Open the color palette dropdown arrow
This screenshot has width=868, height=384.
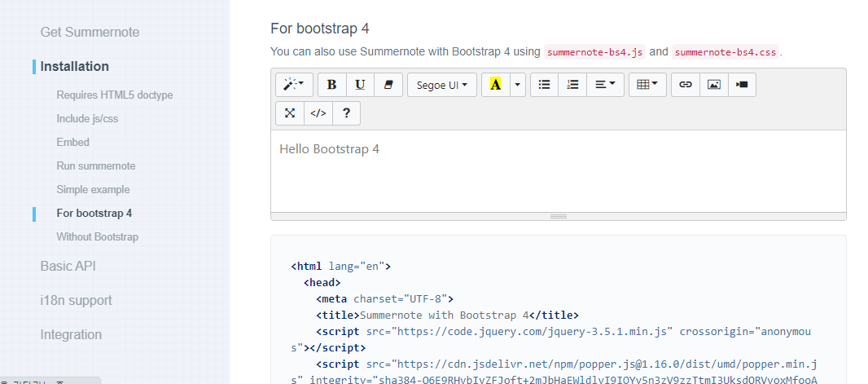[x=518, y=85]
